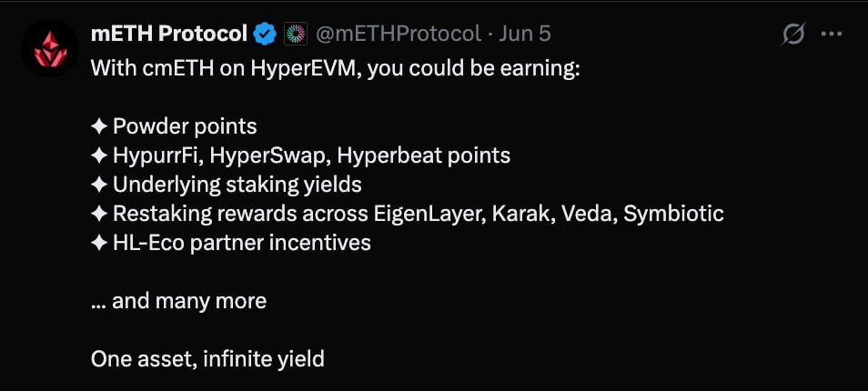Click the 'One asset, infinite yield' line

[207, 359]
